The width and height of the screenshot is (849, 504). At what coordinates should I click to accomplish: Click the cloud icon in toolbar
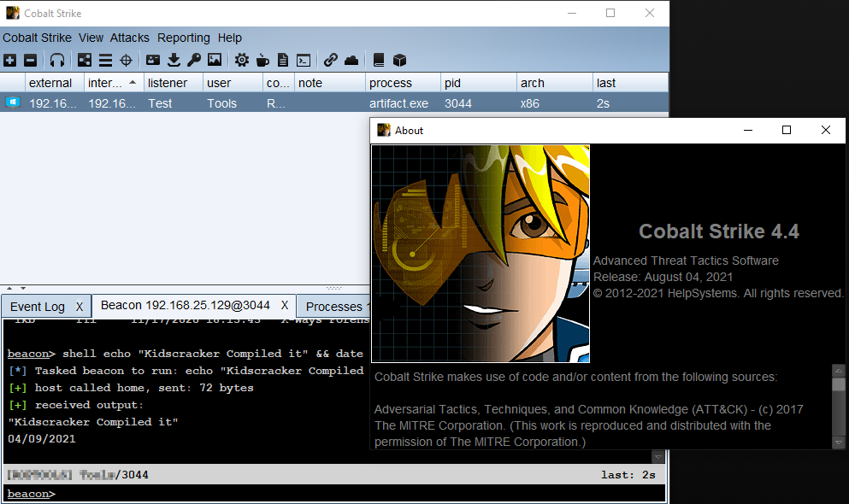[351, 60]
